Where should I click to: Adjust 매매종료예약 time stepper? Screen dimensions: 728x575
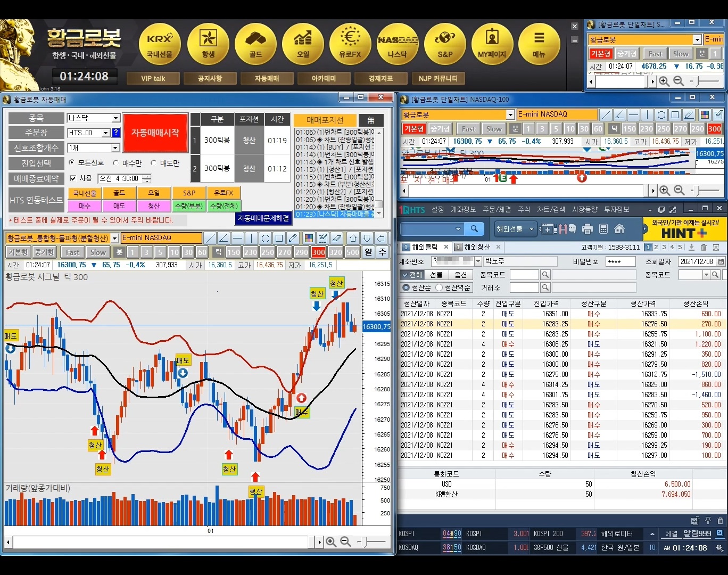coord(147,178)
